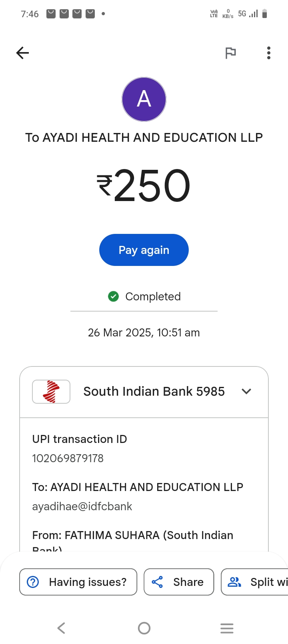Tap the Split with button
The height and width of the screenshot is (644, 288).
(256, 582)
